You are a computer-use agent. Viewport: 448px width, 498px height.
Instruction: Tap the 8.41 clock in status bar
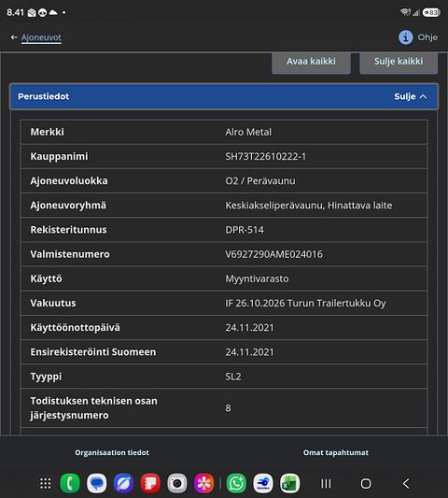15,12
